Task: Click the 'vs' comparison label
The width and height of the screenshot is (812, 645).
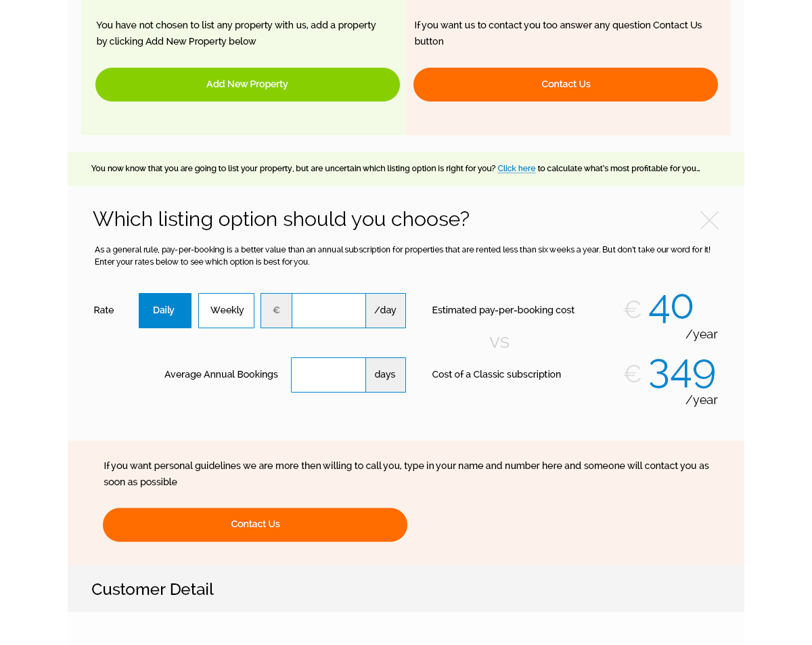Action: pyautogui.click(x=499, y=342)
